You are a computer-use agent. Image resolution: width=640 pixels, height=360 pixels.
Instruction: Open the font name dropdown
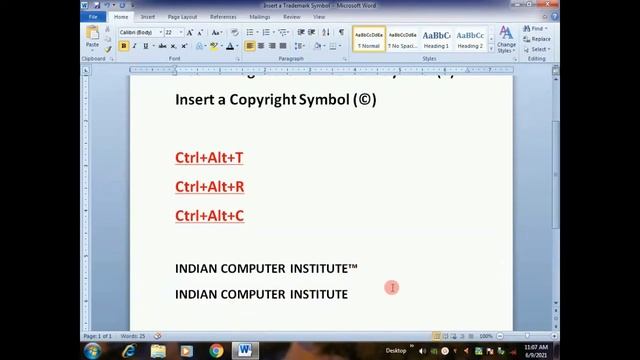161,32
